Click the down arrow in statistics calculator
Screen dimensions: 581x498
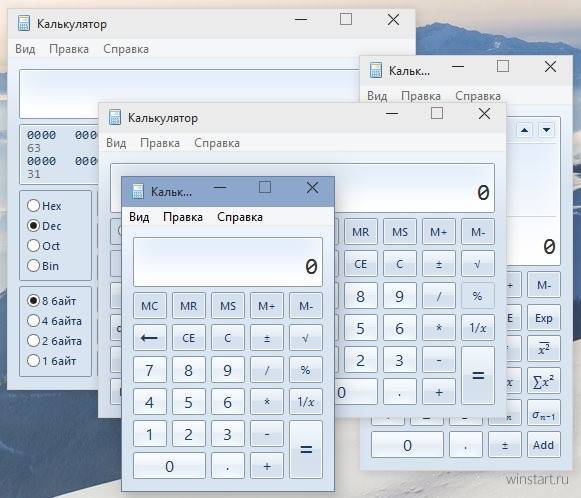tap(547, 130)
